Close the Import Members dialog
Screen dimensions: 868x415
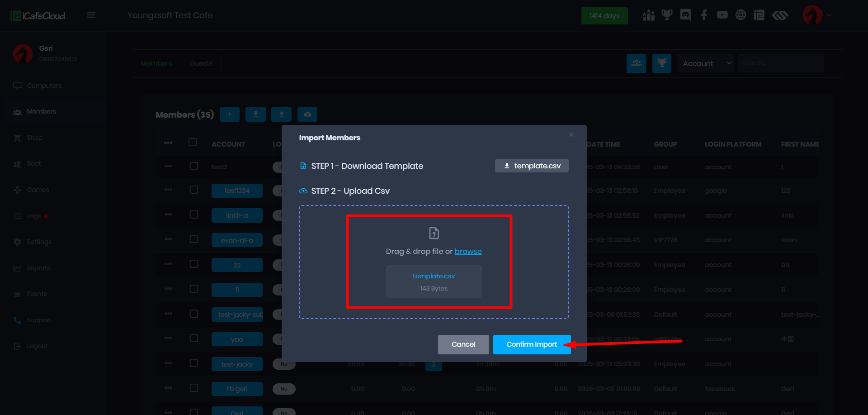(571, 135)
